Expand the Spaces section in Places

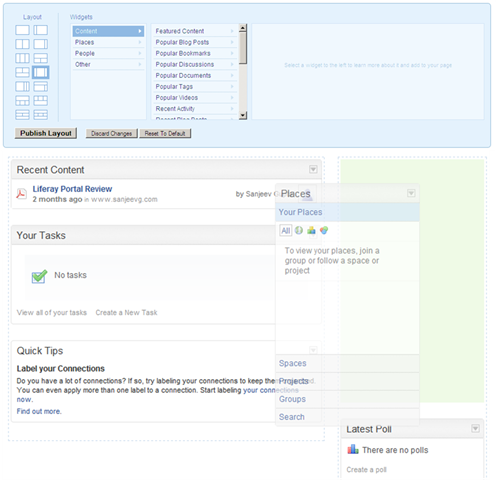(347, 363)
